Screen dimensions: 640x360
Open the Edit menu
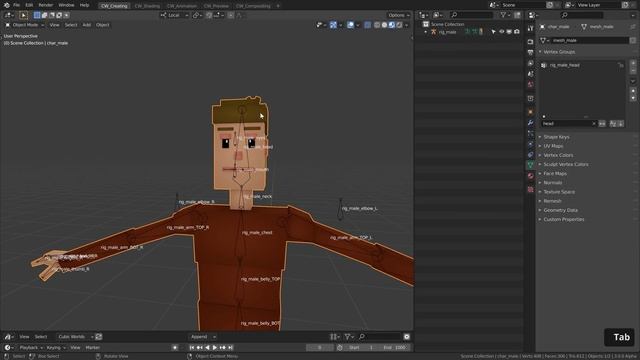pos(29,5)
